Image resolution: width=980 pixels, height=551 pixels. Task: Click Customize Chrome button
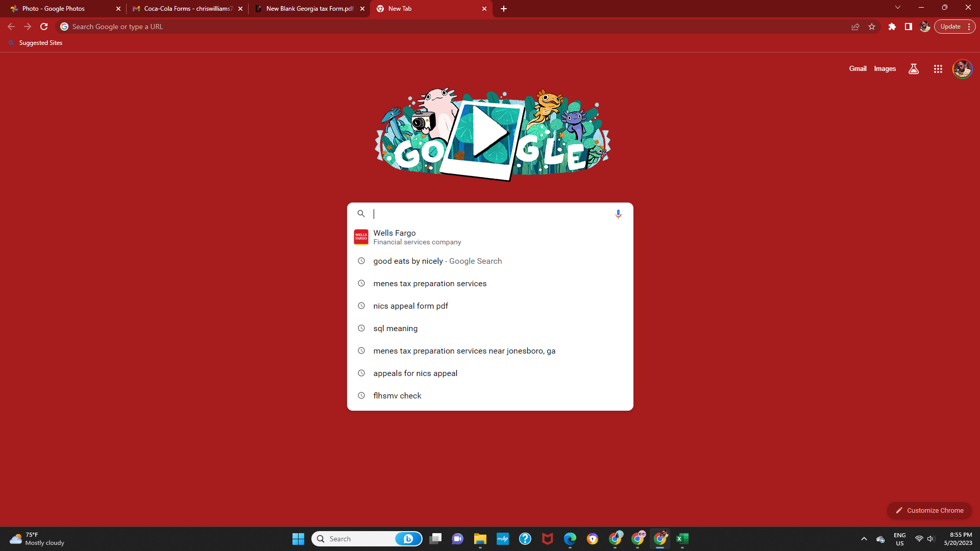click(x=929, y=510)
